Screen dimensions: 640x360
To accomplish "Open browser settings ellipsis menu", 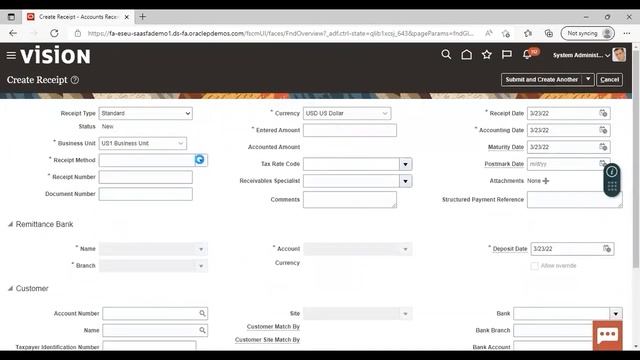I will tap(627, 33).
